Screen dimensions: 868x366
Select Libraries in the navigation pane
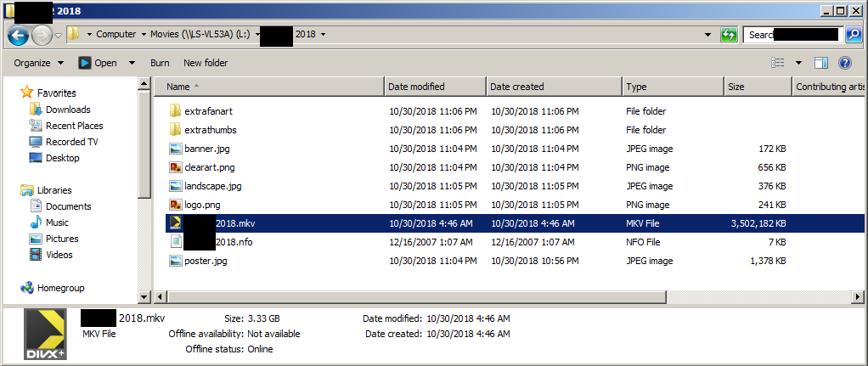click(x=54, y=190)
